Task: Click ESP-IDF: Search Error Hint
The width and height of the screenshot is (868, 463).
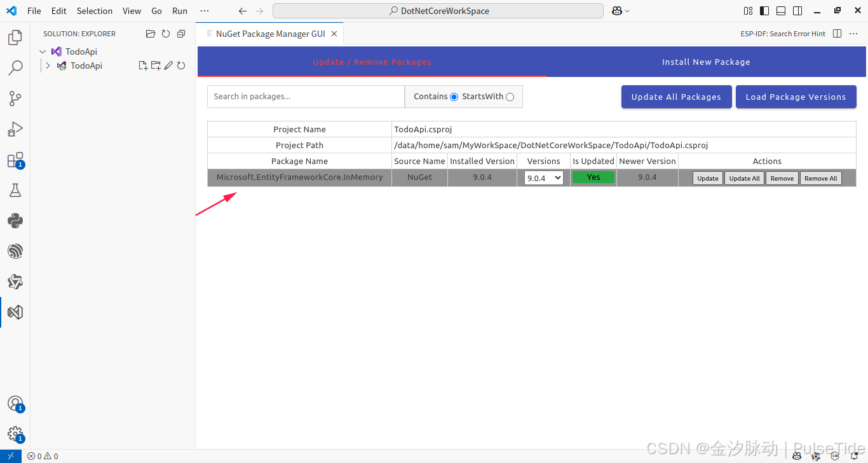Action: pyautogui.click(x=783, y=34)
